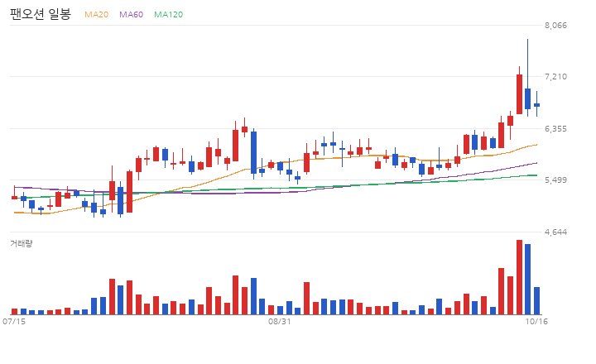The width and height of the screenshot is (596, 364).
Task: Select the MA120 legend label
Action: tap(168, 14)
